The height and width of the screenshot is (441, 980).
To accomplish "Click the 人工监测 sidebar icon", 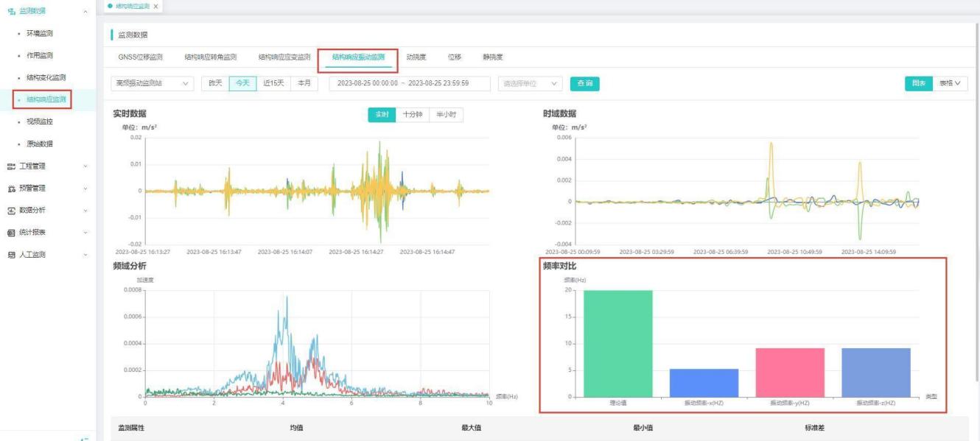I will 10,255.
